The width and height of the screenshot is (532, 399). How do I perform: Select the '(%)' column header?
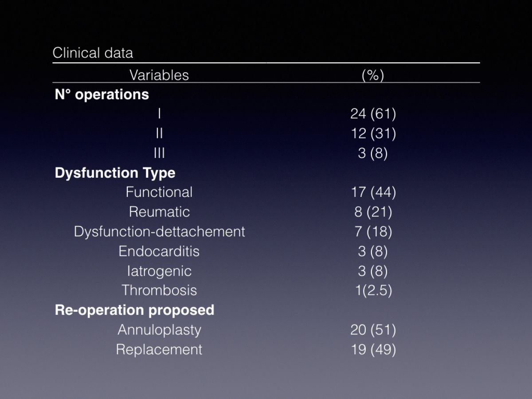click(373, 75)
